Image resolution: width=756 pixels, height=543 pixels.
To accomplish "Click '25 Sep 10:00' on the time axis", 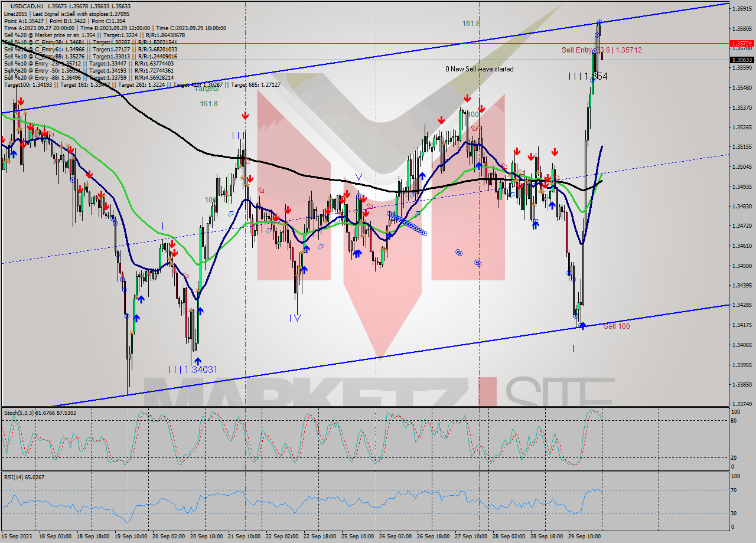I will (x=359, y=537).
